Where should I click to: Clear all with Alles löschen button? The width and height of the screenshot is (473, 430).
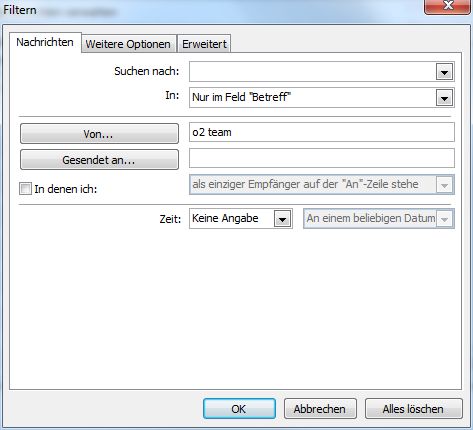click(x=413, y=409)
